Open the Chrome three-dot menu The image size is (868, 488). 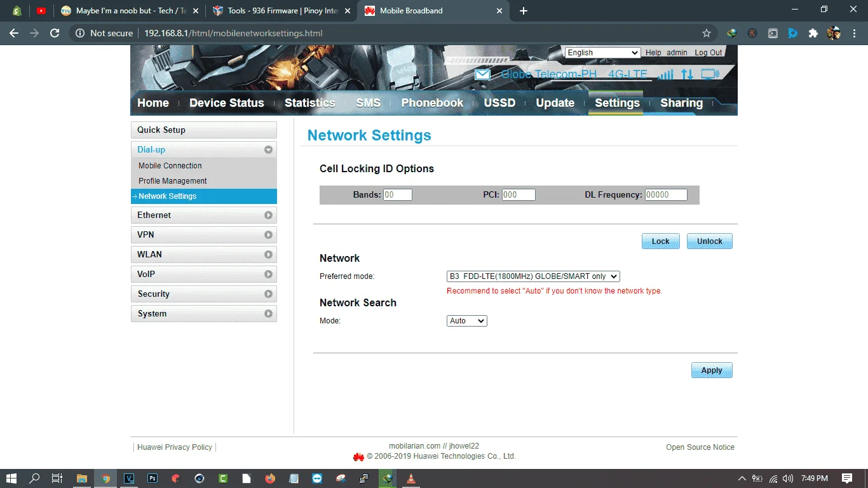(x=854, y=33)
